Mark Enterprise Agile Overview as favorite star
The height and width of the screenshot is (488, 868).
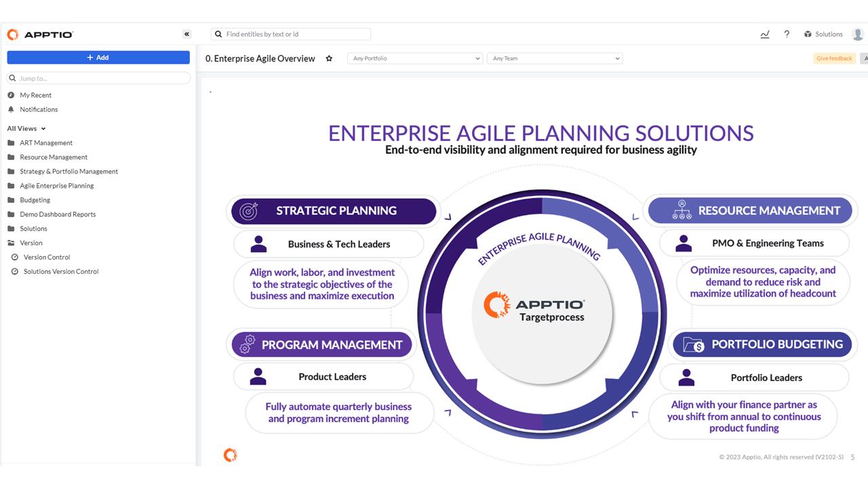click(x=329, y=58)
